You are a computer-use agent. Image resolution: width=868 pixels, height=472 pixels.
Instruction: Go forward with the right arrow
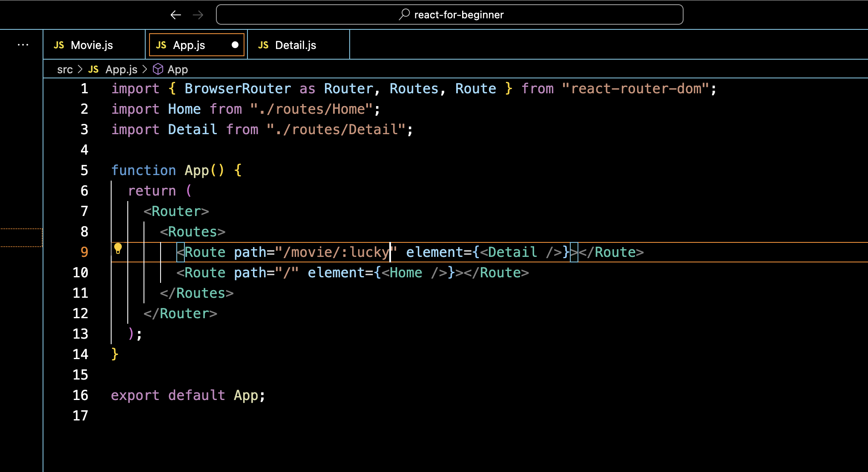pyautogui.click(x=198, y=15)
